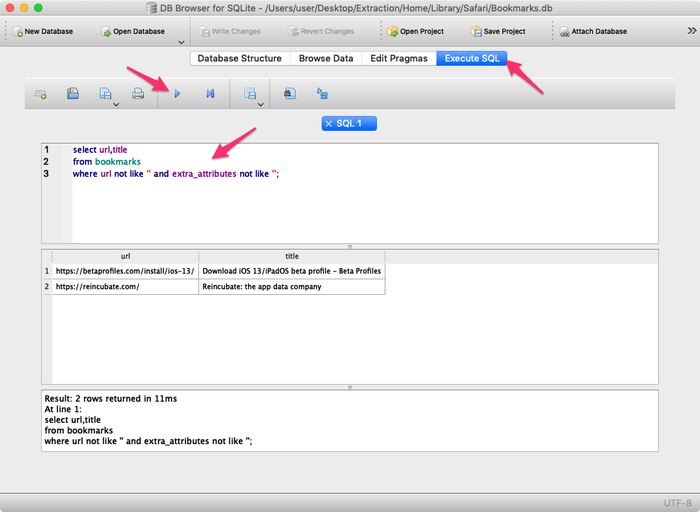Click the UTF-8 encoding status label
700x512 pixels.
[x=677, y=503]
